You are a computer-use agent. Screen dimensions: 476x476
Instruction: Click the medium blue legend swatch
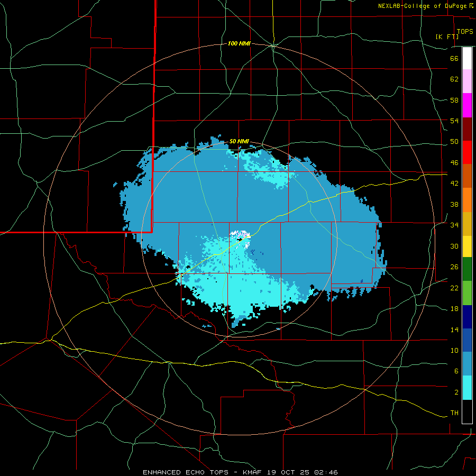pos(467,340)
